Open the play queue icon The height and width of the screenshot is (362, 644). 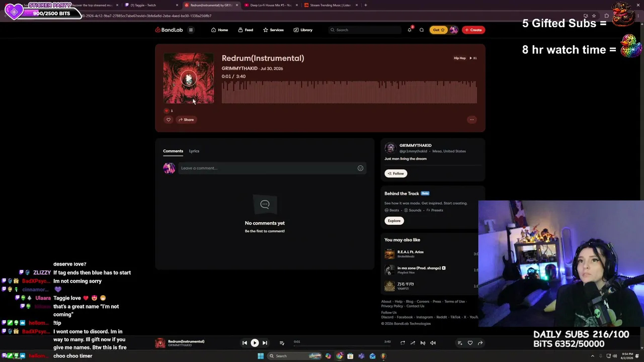[282, 343]
